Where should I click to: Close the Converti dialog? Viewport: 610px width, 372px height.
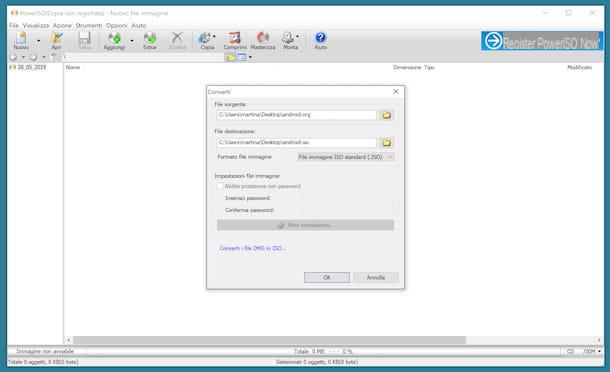coord(396,92)
